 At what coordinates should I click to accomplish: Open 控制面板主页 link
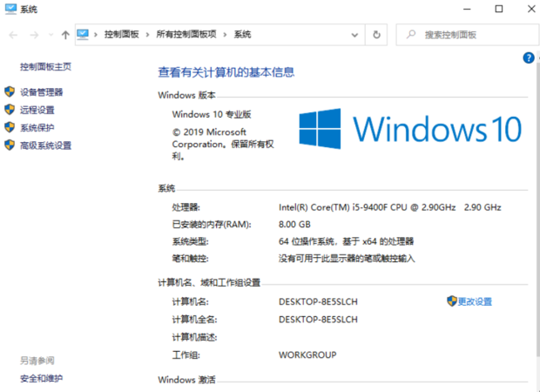[45, 66]
